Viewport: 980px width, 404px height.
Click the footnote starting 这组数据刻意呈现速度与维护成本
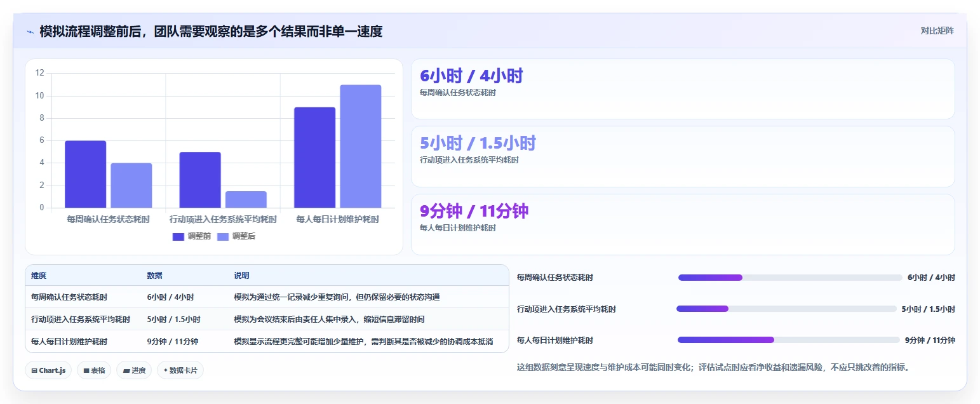coord(713,367)
